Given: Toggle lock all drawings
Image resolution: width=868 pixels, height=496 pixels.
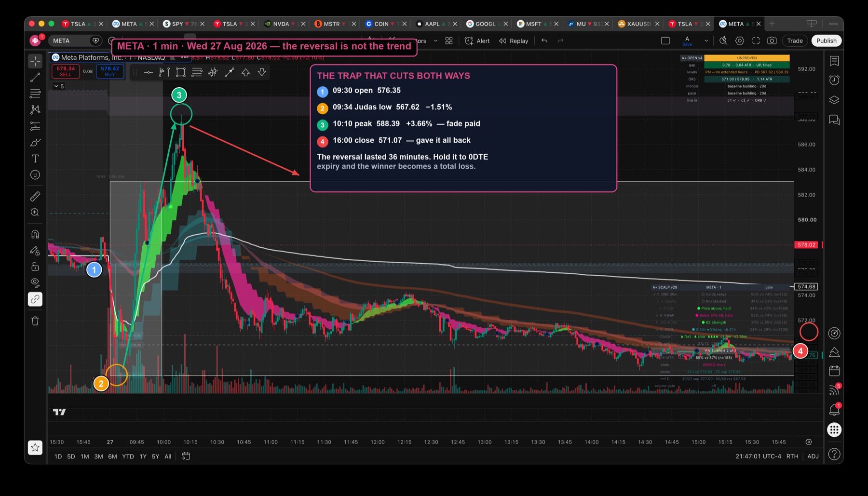Looking at the screenshot, I should (35, 267).
